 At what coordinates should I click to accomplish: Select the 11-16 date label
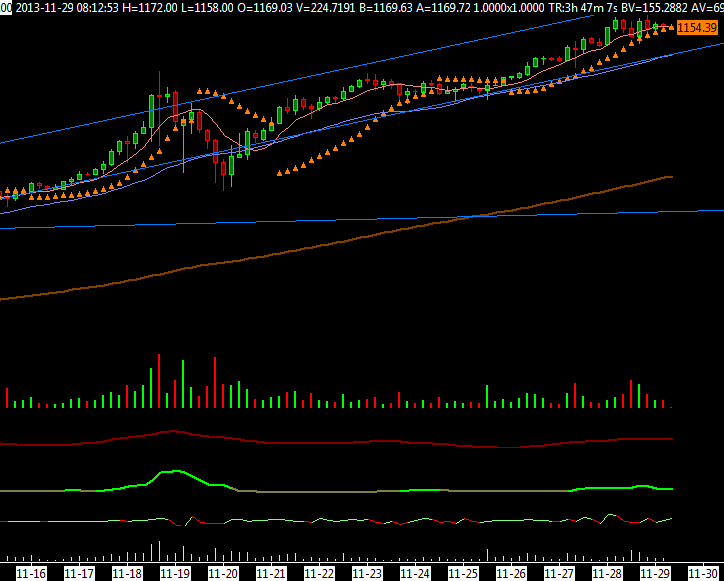pos(31,574)
